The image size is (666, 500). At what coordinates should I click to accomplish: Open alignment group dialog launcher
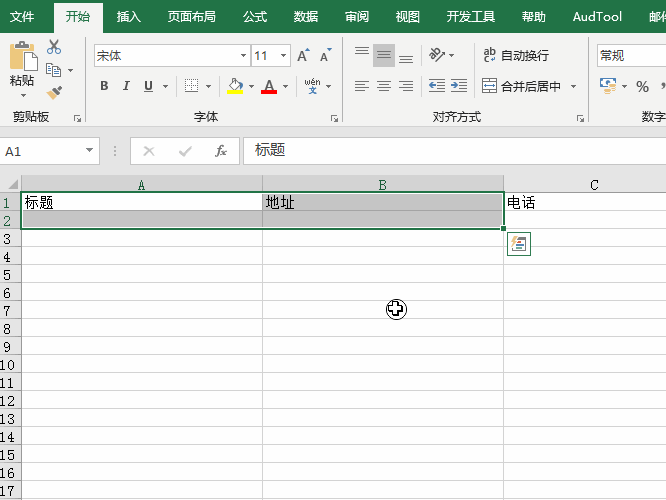(580, 119)
